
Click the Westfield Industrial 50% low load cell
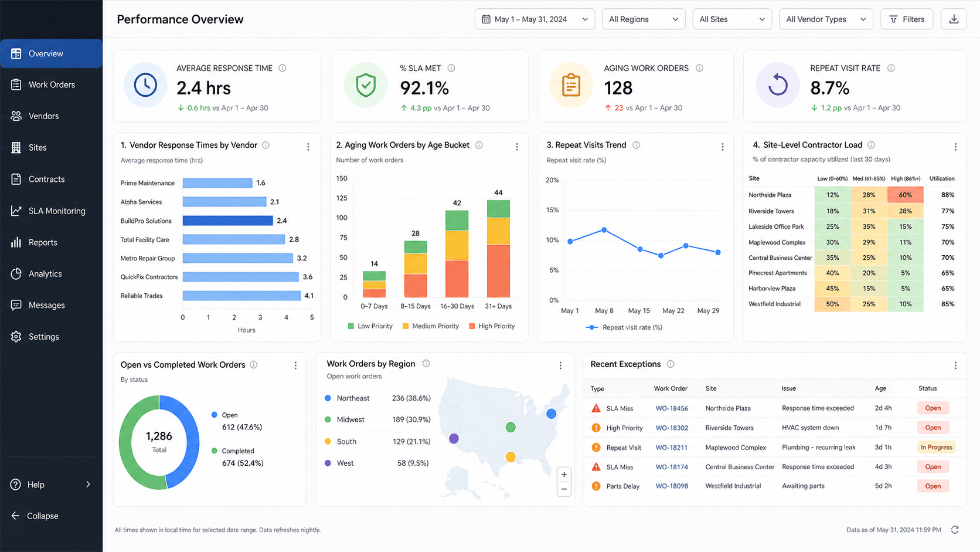(x=832, y=304)
